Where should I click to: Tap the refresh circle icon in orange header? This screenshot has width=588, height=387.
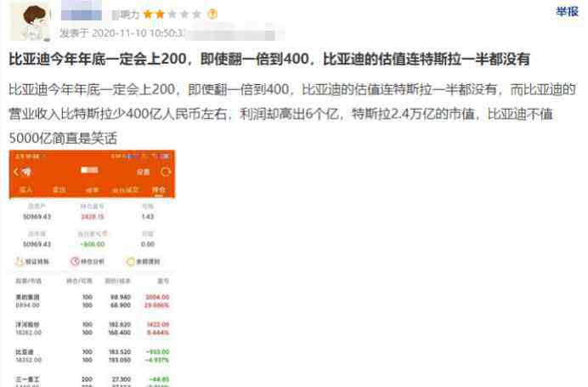[x=165, y=172]
